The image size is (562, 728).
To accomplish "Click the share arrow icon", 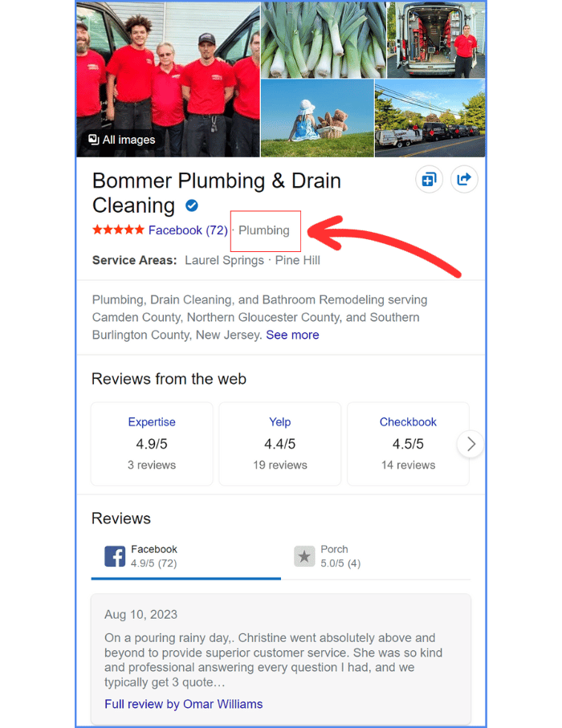I will pyautogui.click(x=464, y=179).
